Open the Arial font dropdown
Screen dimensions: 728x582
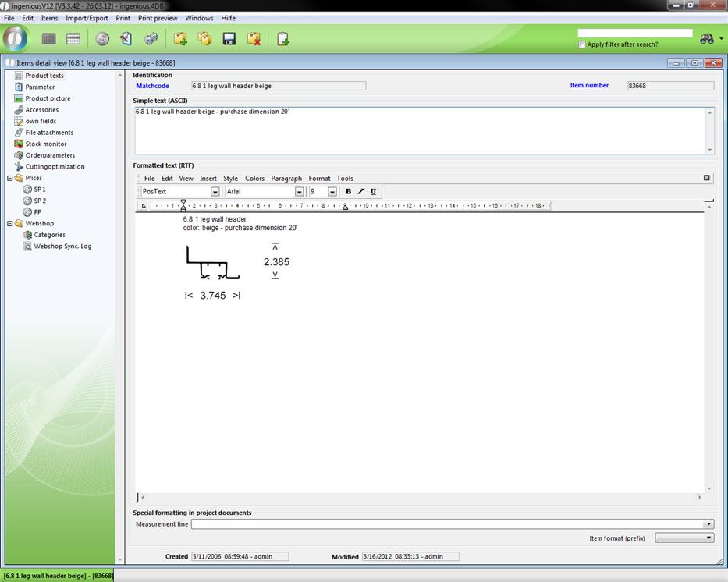(299, 192)
